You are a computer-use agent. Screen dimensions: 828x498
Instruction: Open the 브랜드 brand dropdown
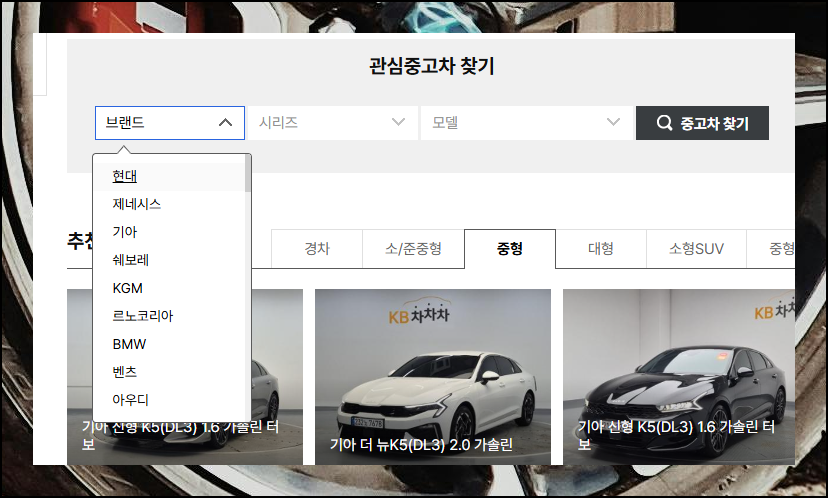coord(170,123)
